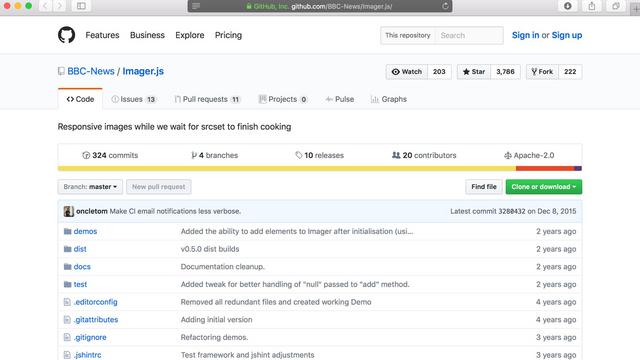Click the Sign in link
640x360 pixels.
coord(525,35)
